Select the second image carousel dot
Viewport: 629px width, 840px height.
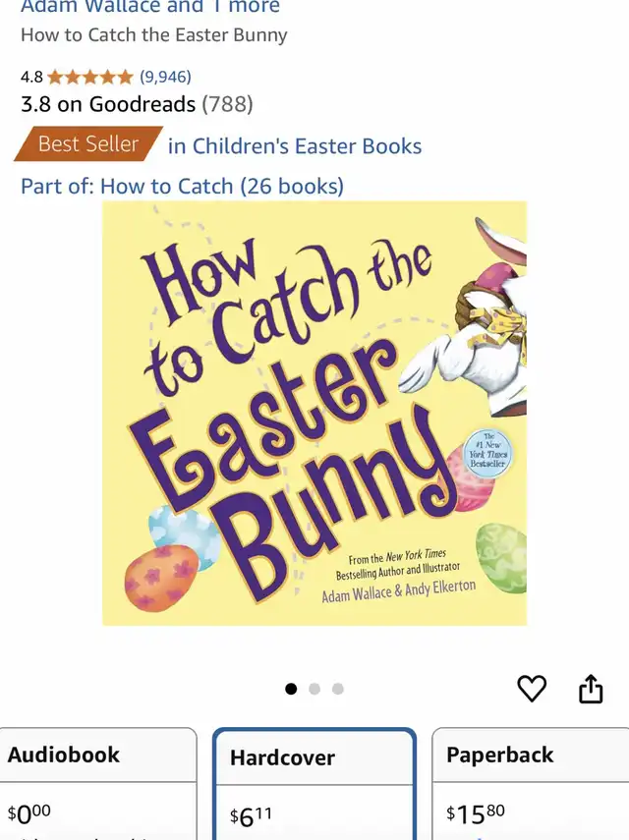314,689
